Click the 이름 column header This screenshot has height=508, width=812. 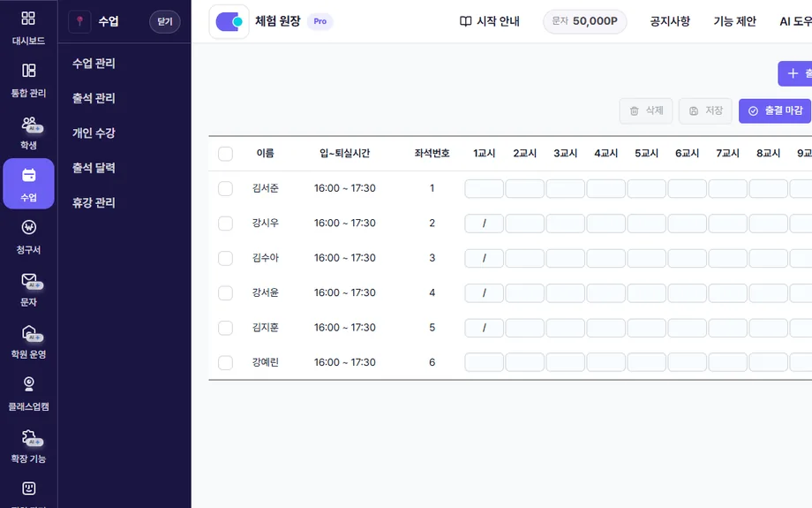[265, 153]
